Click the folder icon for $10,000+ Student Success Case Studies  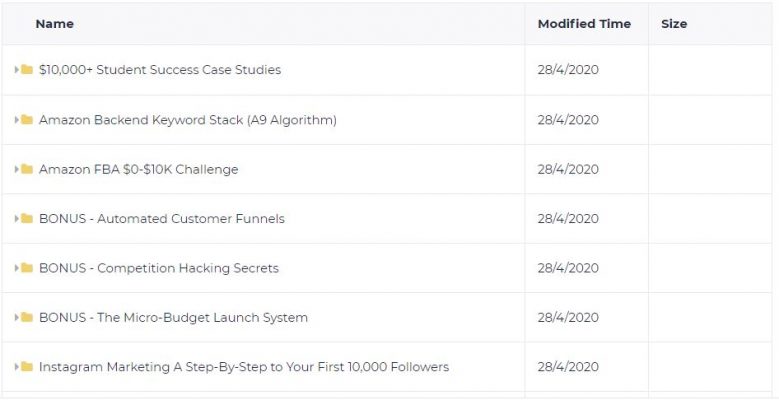tap(27, 70)
